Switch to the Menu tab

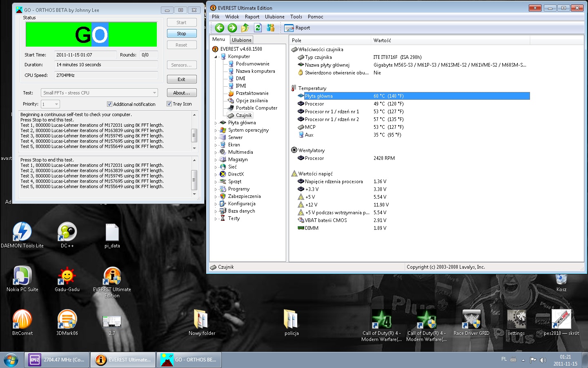pyautogui.click(x=219, y=39)
